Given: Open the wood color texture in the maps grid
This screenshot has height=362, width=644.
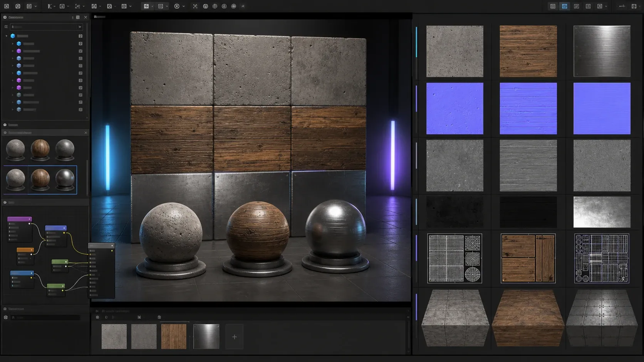Looking at the screenshot, I should coord(528,51).
